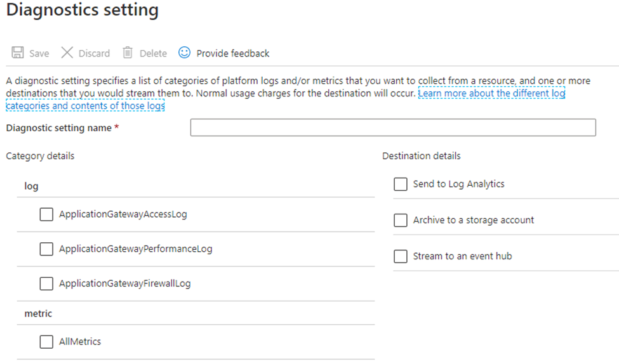Select Stream to an event hub checkbox
Screen dimensions: 619x364
401,256
